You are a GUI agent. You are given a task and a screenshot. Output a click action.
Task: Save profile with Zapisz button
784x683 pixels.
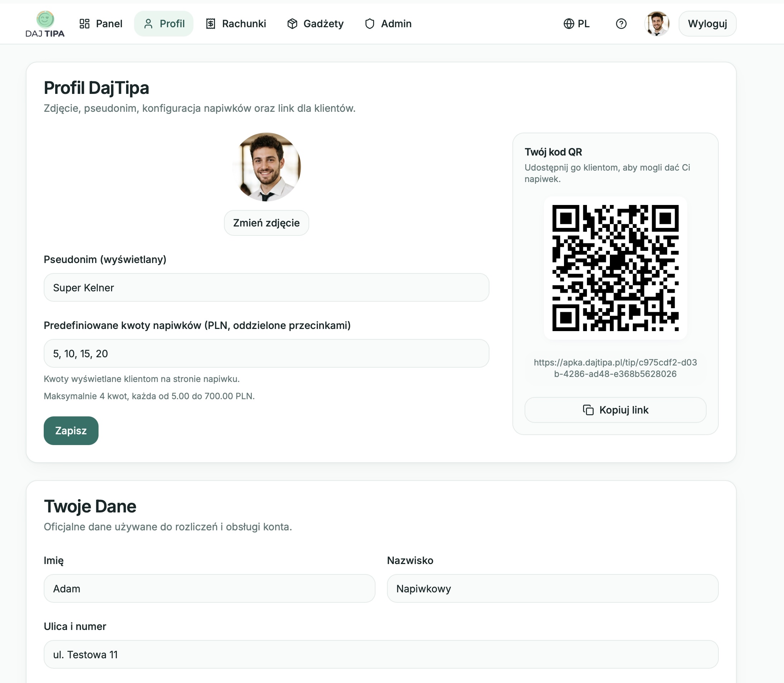coord(71,431)
